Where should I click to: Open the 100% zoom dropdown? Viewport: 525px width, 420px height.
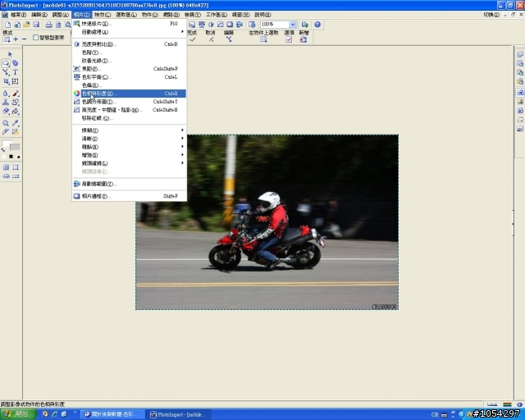point(293,25)
